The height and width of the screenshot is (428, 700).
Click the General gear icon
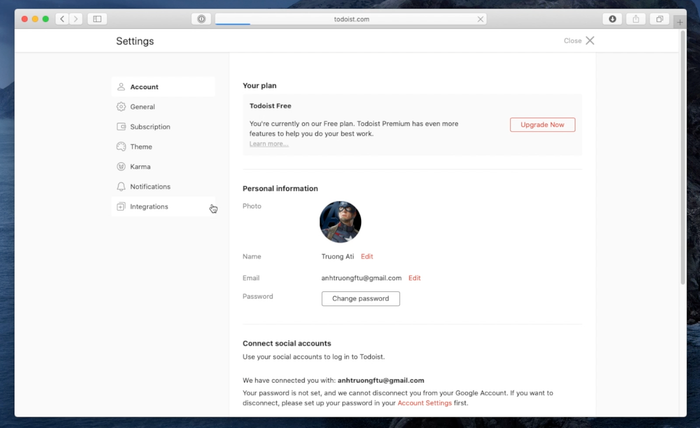click(x=121, y=107)
